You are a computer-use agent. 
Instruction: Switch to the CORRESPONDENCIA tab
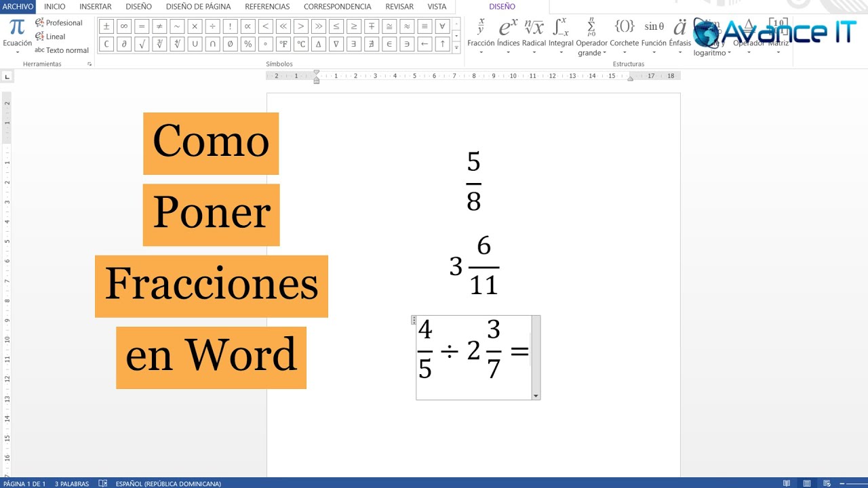click(x=338, y=7)
